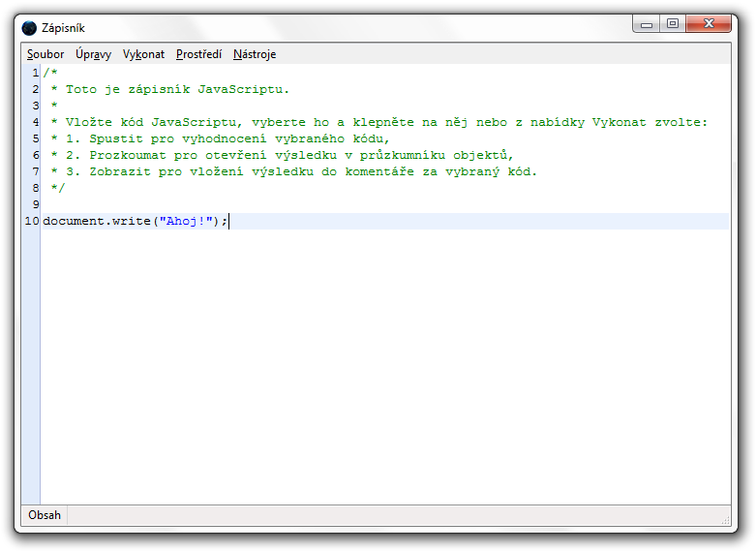Click line number 1 in the gutter

pos(35,73)
